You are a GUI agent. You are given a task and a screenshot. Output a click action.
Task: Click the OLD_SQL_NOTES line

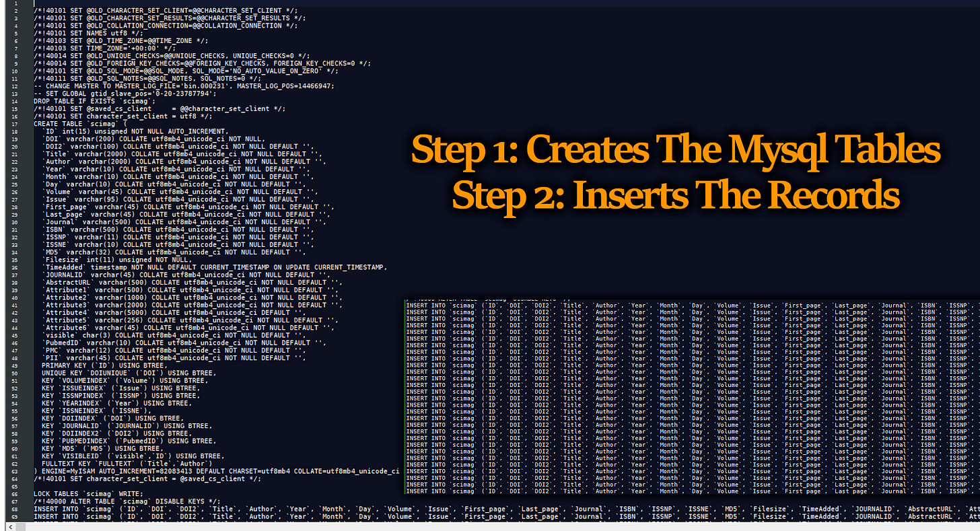click(x=147, y=78)
